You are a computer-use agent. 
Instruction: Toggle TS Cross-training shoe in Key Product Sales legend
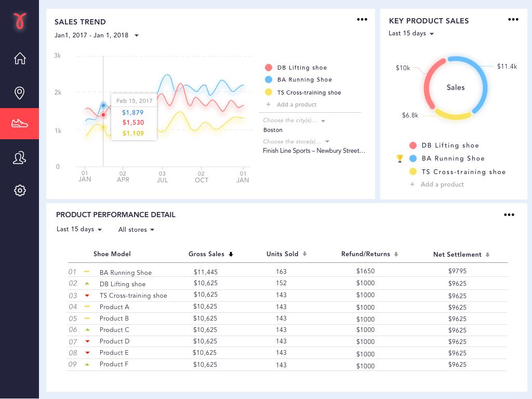[462, 171]
